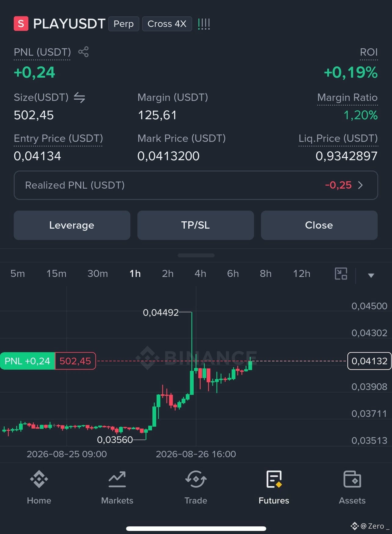This screenshot has height=534, width=392.
Task: Select the 1h chart interval
Action: click(x=135, y=274)
